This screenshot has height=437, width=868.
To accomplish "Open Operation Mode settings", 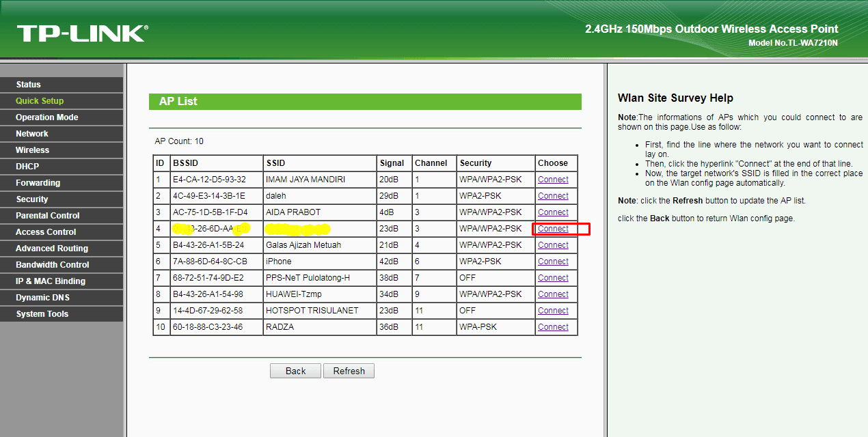I will [x=62, y=117].
